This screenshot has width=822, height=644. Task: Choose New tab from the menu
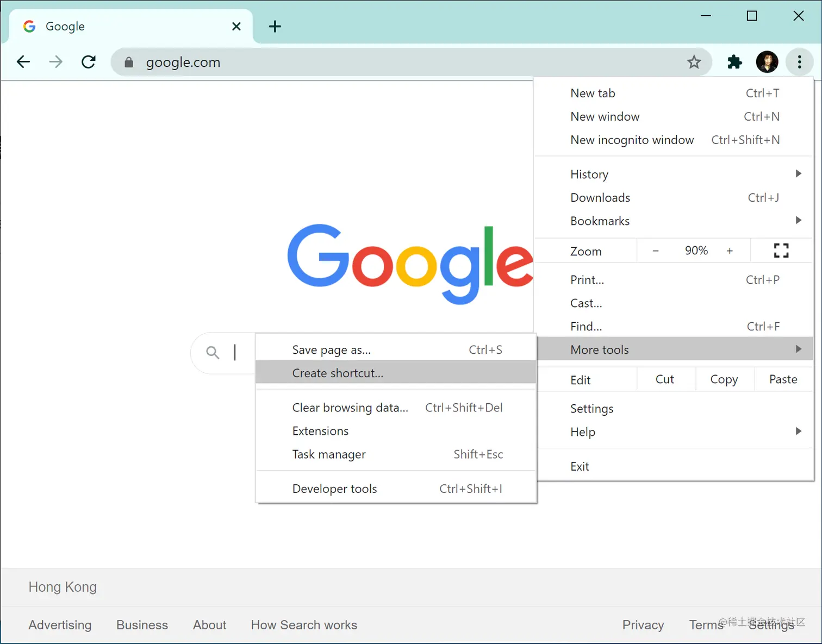674,93
